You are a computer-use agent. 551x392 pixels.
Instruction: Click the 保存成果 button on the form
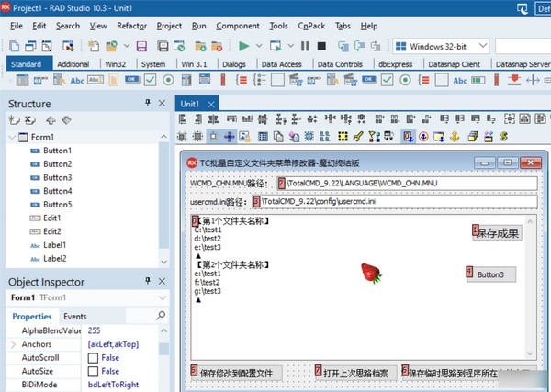pos(497,233)
